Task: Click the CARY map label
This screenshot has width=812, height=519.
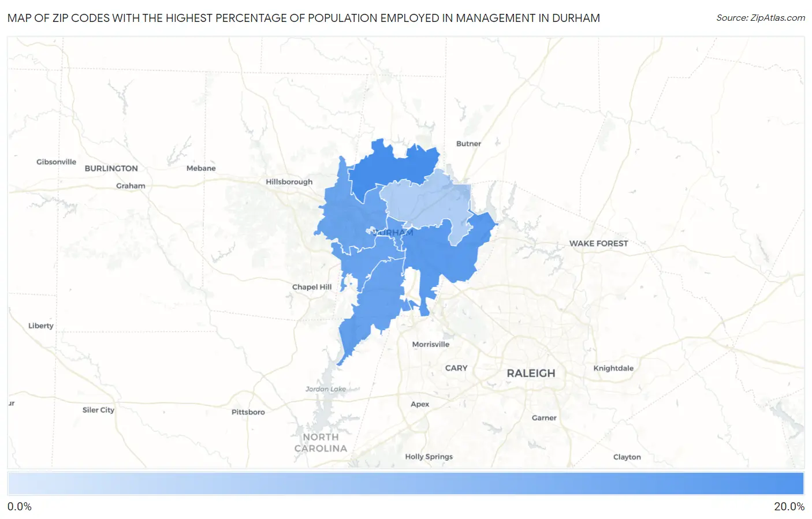Action: point(456,368)
